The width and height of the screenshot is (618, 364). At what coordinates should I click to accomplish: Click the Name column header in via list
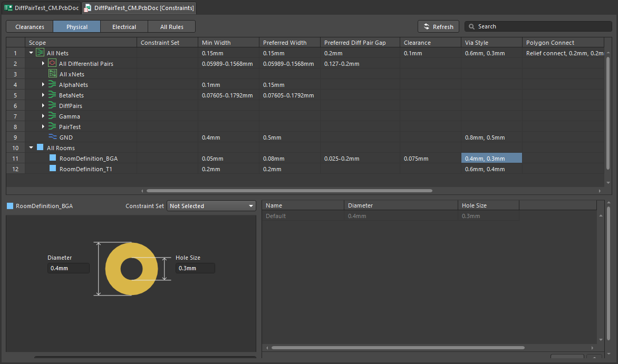(303, 205)
